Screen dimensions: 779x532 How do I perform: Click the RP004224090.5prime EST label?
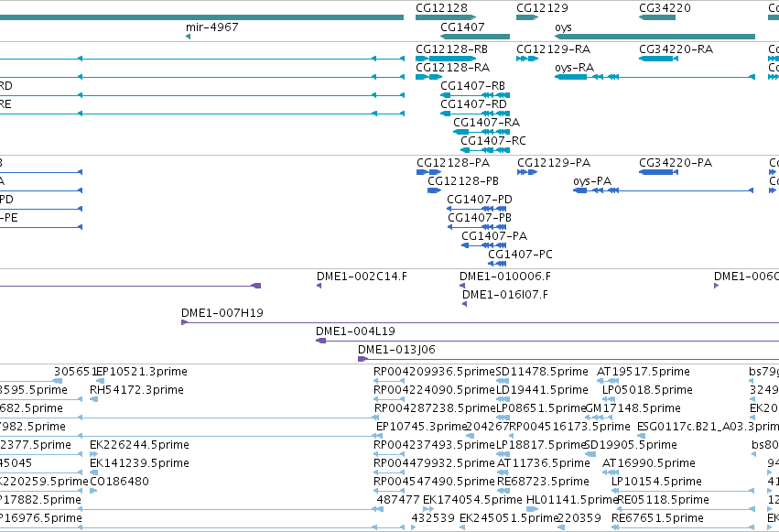435,390
